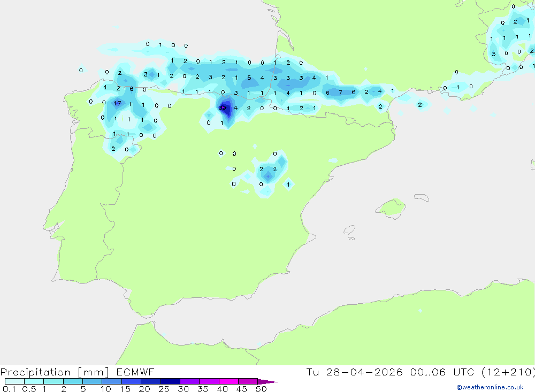
Task: Click the Menorca island outline
Action: coord(422,197)
